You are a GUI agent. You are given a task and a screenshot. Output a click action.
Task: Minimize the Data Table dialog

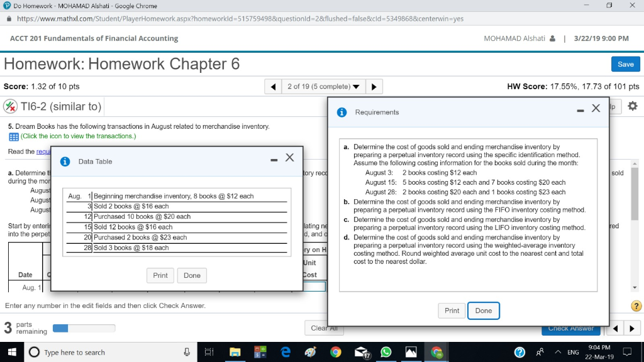coord(273,159)
